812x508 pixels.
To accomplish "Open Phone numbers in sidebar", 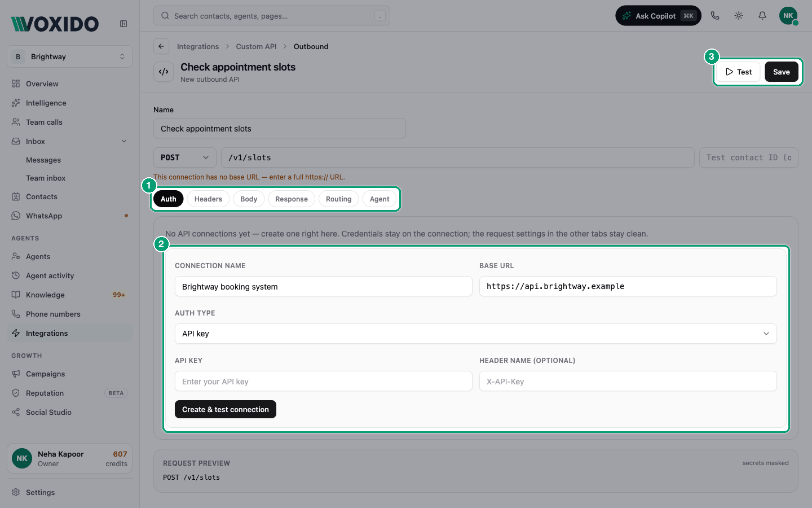I will tap(69, 314).
